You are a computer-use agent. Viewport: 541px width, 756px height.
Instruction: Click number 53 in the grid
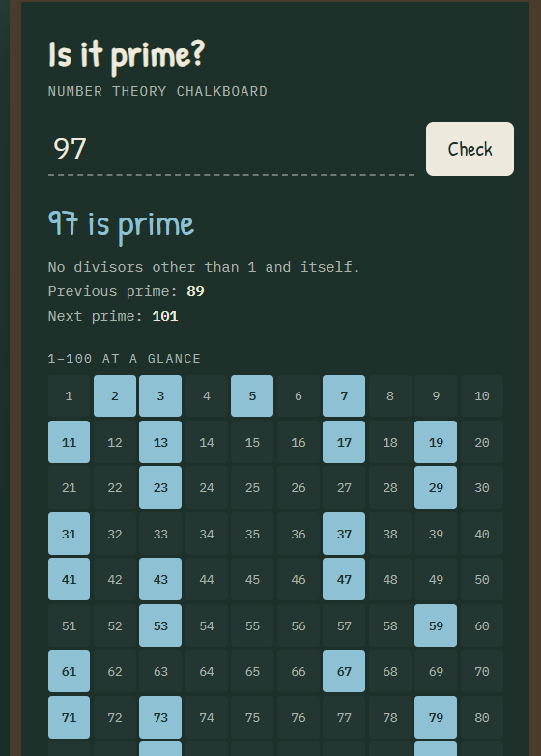tap(160, 625)
